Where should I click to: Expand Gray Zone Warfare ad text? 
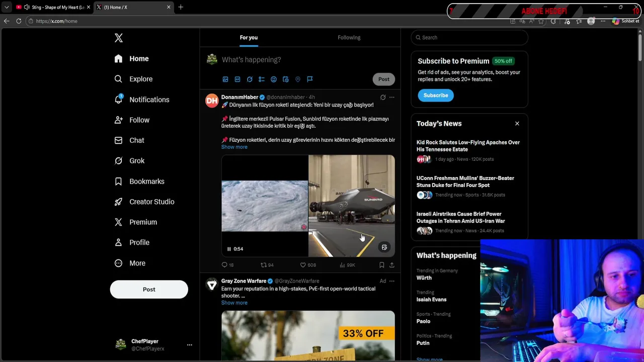coord(234,303)
